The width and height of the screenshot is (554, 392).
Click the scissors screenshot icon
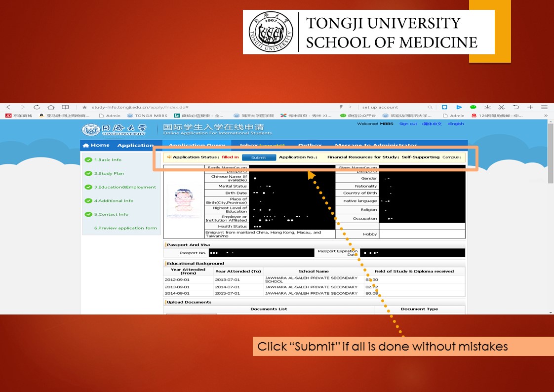tap(501, 107)
